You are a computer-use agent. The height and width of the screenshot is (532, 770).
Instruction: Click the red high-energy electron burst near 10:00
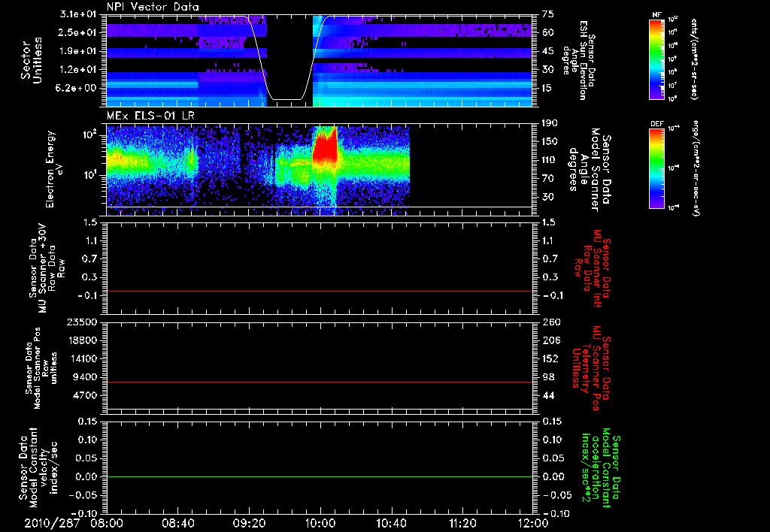(x=325, y=145)
